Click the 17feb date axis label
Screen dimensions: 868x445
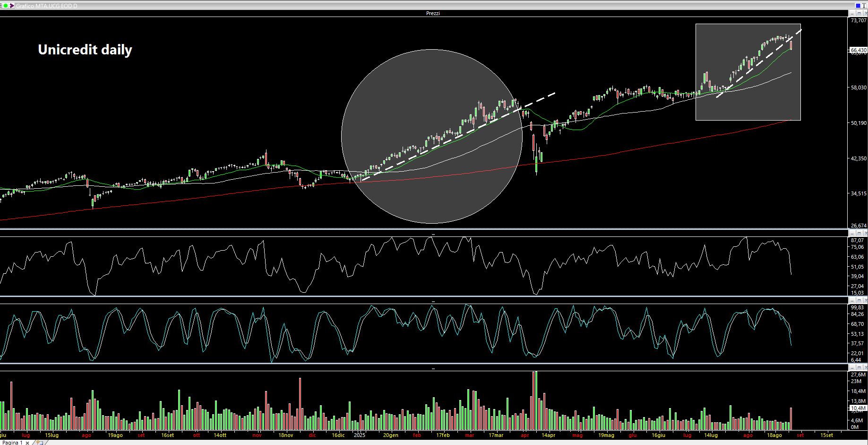[x=443, y=435]
